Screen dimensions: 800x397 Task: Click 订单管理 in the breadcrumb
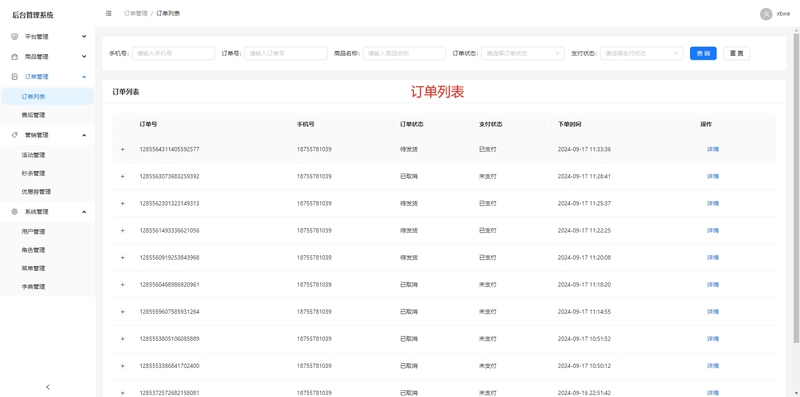tap(136, 13)
